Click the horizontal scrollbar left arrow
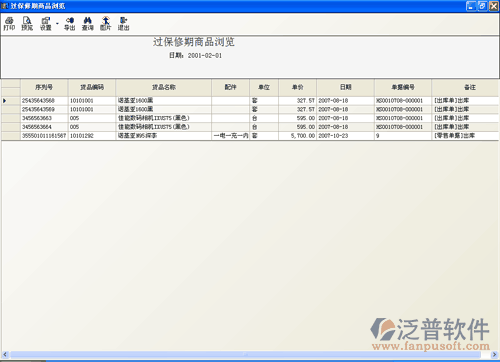The width and height of the screenshot is (500, 362). click(5, 355)
